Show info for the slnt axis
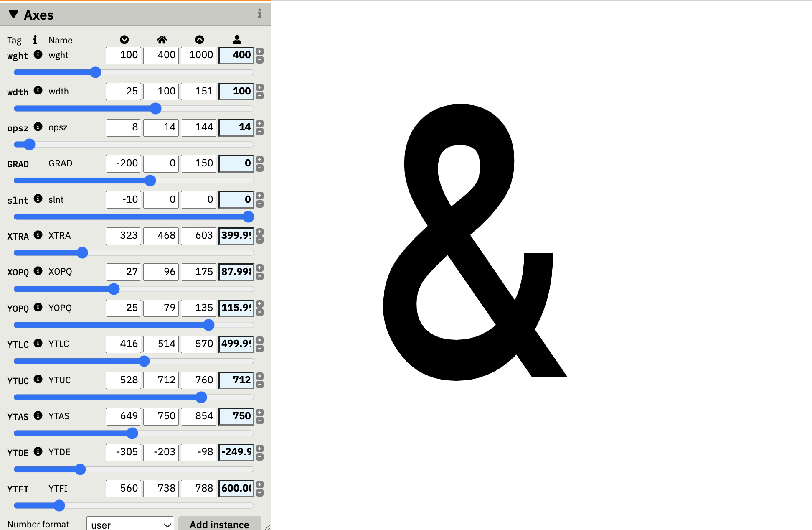812x530 pixels. [x=38, y=199]
